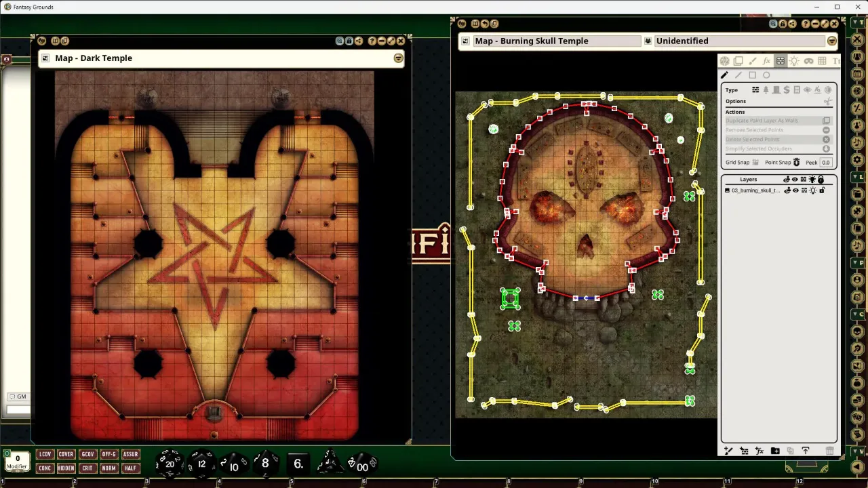
Task: Open the folder sidebar icon
Action: [x=857, y=194]
